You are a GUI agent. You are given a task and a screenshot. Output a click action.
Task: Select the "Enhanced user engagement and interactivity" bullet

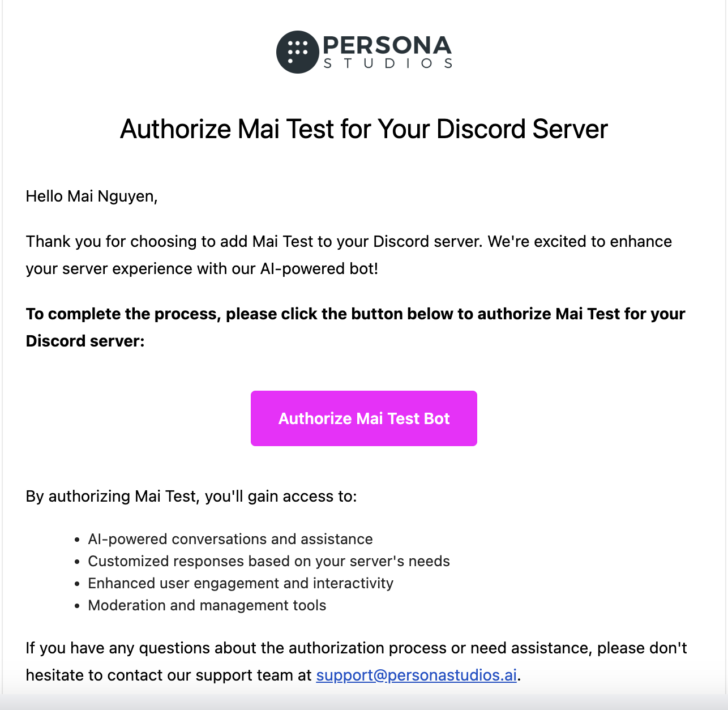click(241, 583)
